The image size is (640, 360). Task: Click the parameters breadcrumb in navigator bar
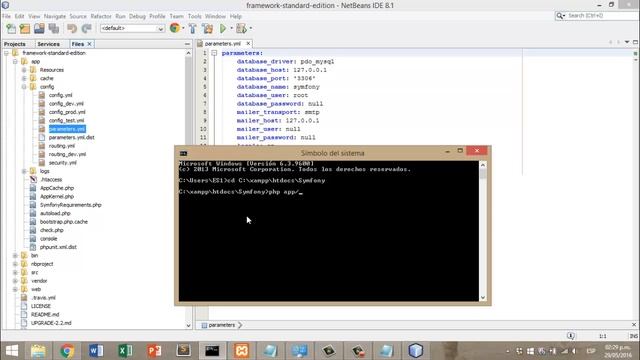click(222, 325)
